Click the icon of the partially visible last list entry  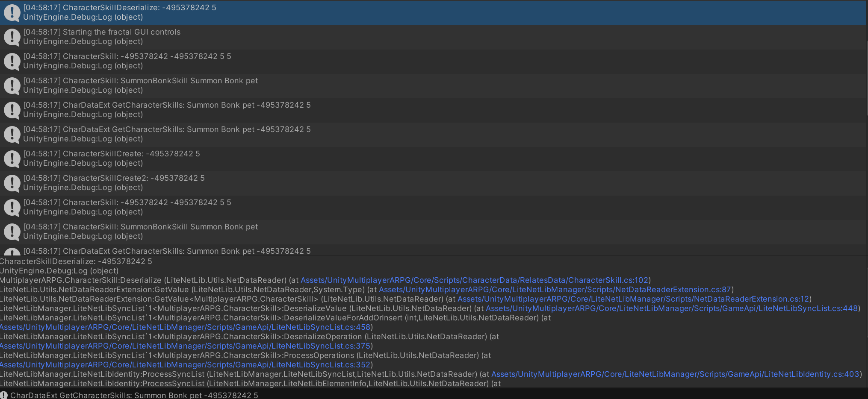coord(12,251)
